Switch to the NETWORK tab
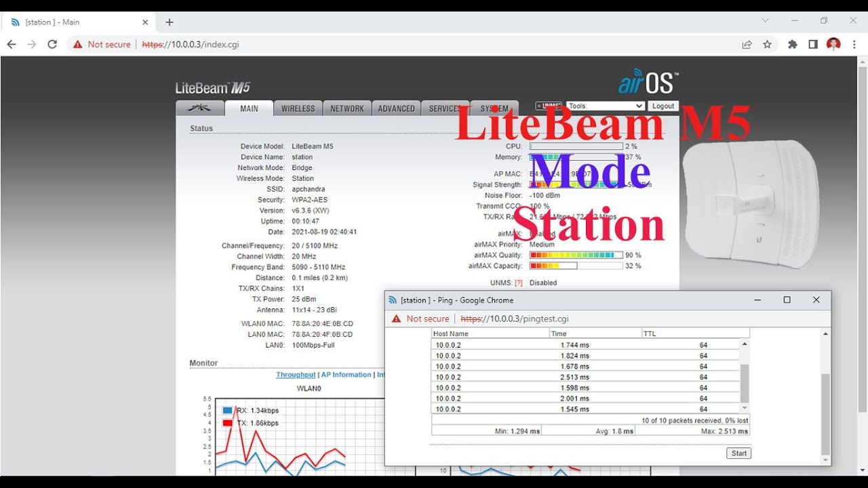Image resolution: width=868 pixels, height=488 pixels. 347,108
